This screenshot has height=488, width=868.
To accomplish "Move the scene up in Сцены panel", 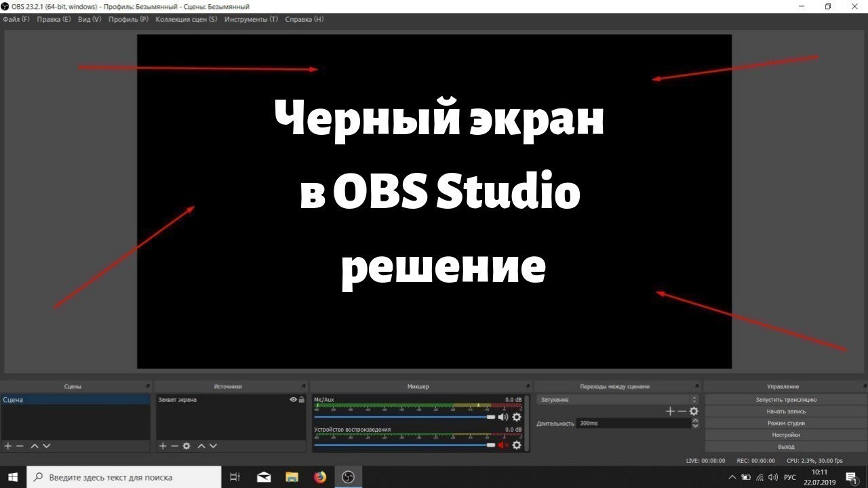I will click(35, 446).
